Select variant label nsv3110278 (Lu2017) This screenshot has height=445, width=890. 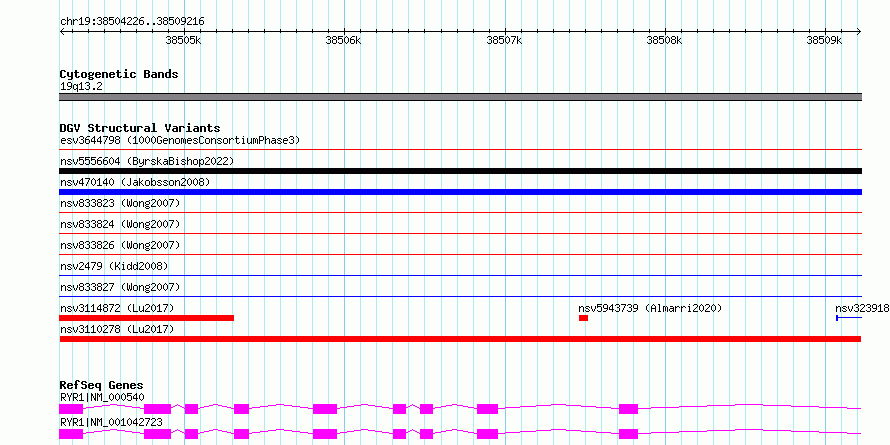point(117,329)
